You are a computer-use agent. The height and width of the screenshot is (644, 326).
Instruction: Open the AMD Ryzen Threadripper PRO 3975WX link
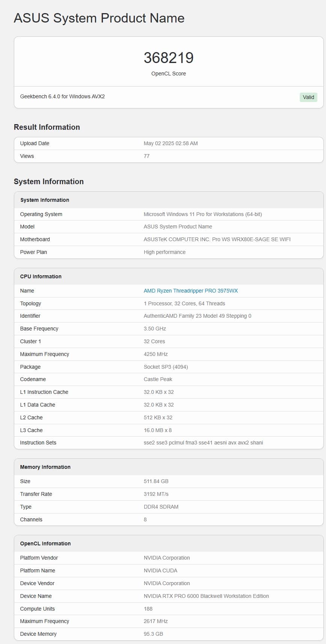click(191, 291)
